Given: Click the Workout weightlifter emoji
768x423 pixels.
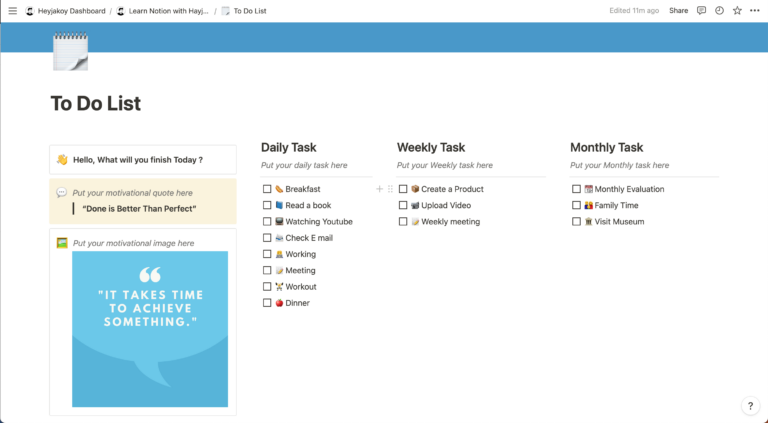Looking at the screenshot, I should [279, 286].
